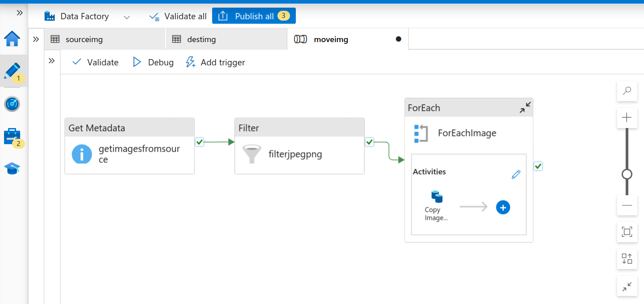Collapse the ForEach activity container
Image resolution: width=644 pixels, height=304 pixels.
[x=525, y=107]
